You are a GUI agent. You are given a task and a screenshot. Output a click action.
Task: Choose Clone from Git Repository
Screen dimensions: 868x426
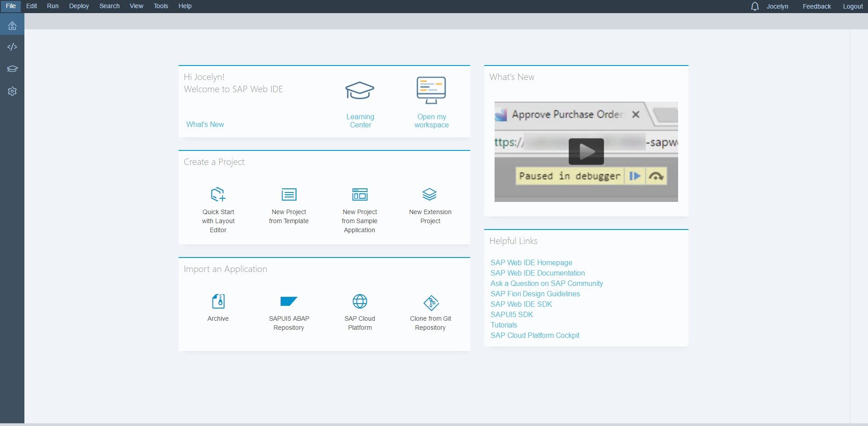click(430, 303)
